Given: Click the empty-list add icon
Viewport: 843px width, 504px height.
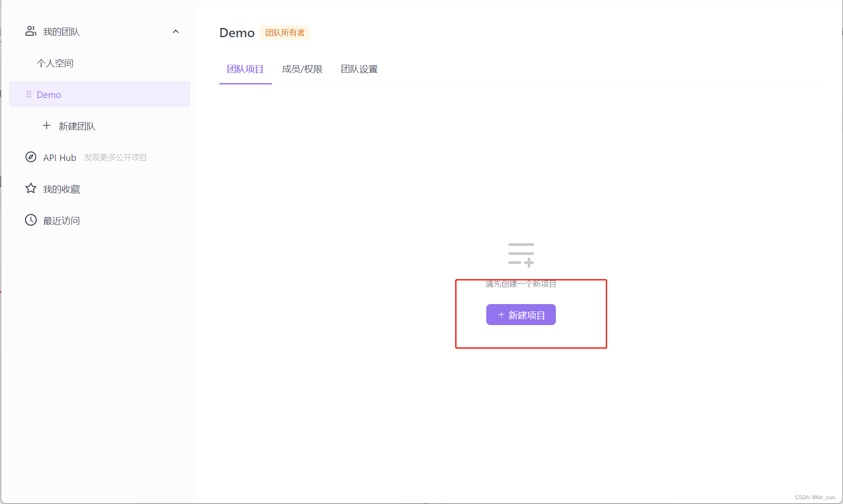Looking at the screenshot, I should pyautogui.click(x=521, y=255).
